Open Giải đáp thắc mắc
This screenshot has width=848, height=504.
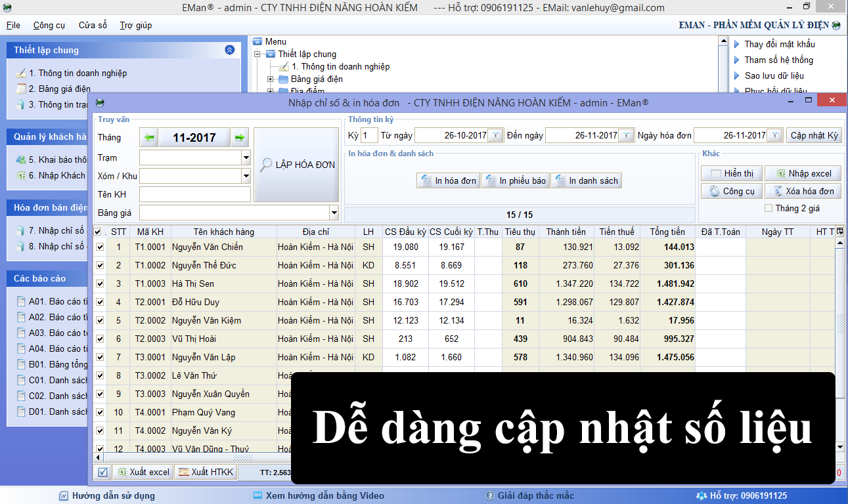(x=529, y=495)
